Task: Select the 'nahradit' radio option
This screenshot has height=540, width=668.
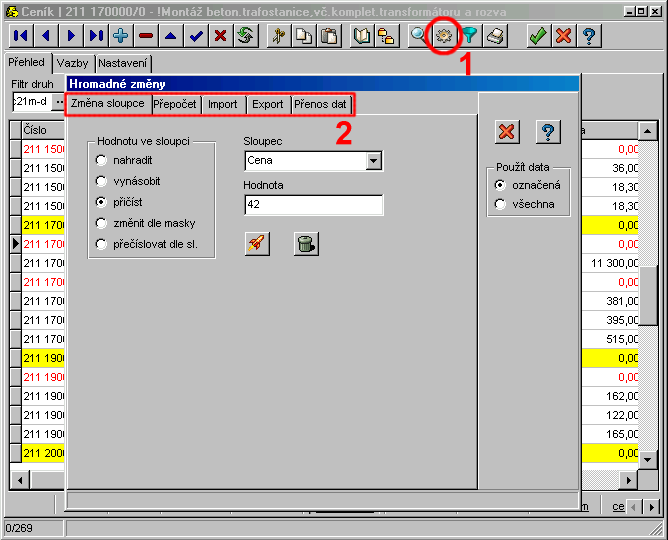Action: [101, 160]
